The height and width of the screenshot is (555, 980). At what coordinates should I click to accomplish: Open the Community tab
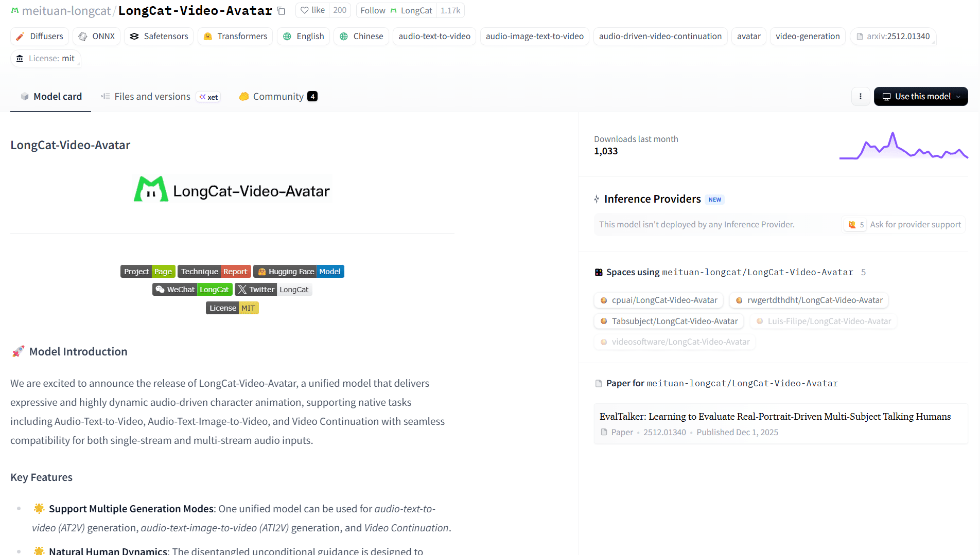point(278,96)
